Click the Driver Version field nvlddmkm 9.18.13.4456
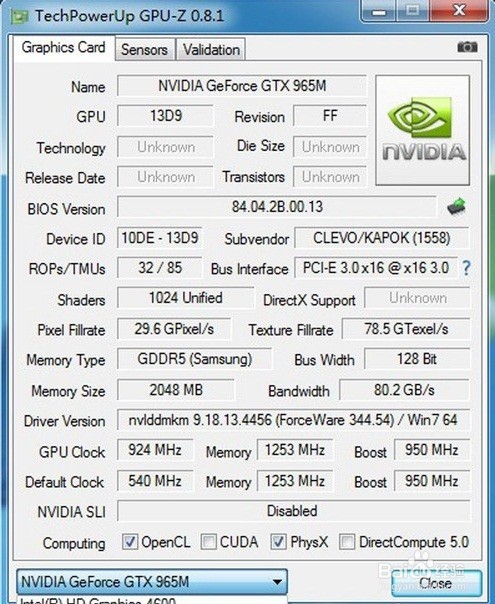Viewport: 495px width, 604px height. pyautogui.click(x=294, y=420)
